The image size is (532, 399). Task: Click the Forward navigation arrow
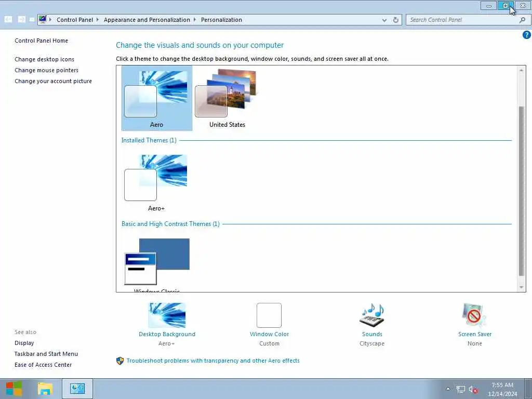[22, 20]
